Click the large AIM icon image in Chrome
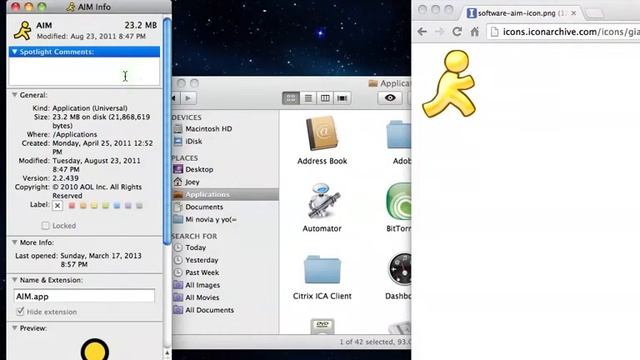The height and width of the screenshot is (360, 640). (x=449, y=84)
